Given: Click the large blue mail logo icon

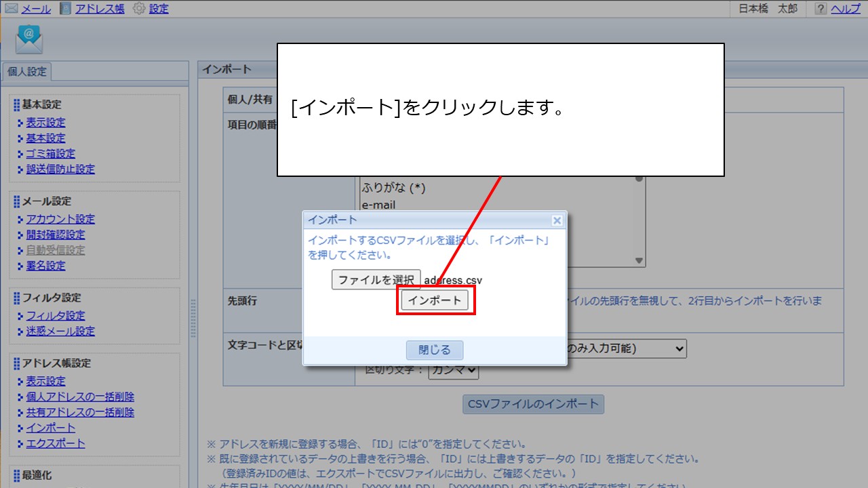Looking at the screenshot, I should pyautogui.click(x=29, y=39).
